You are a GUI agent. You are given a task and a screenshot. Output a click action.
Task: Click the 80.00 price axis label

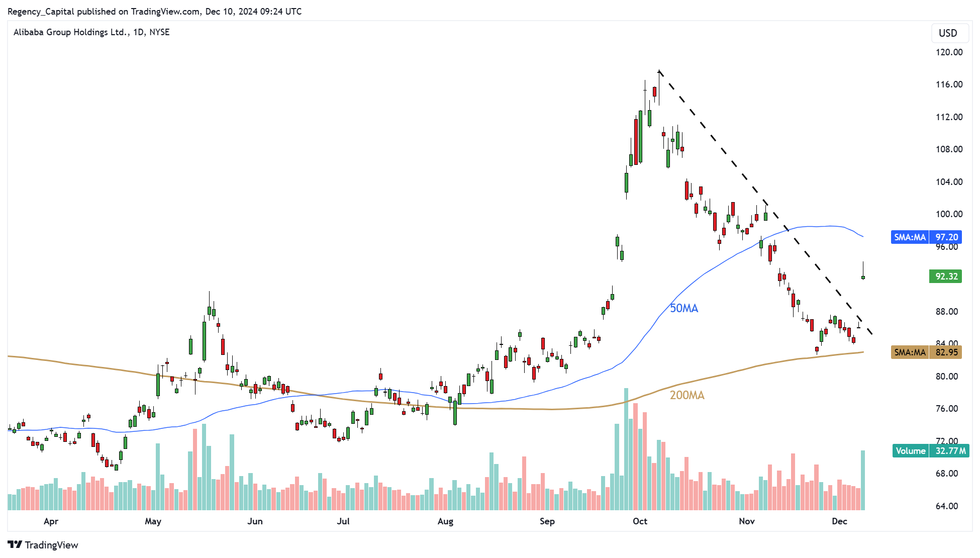(x=947, y=377)
